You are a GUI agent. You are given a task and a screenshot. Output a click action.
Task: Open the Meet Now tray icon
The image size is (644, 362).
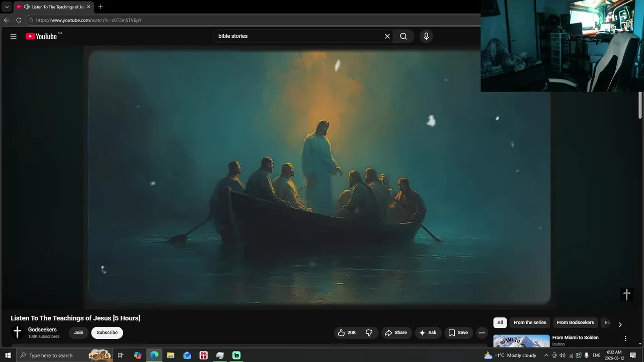point(554,355)
